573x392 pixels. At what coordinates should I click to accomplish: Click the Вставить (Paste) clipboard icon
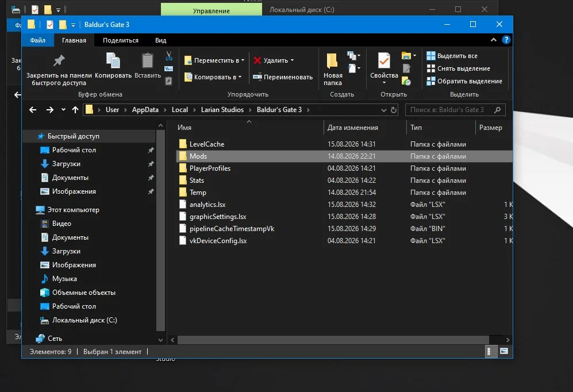pos(147,61)
